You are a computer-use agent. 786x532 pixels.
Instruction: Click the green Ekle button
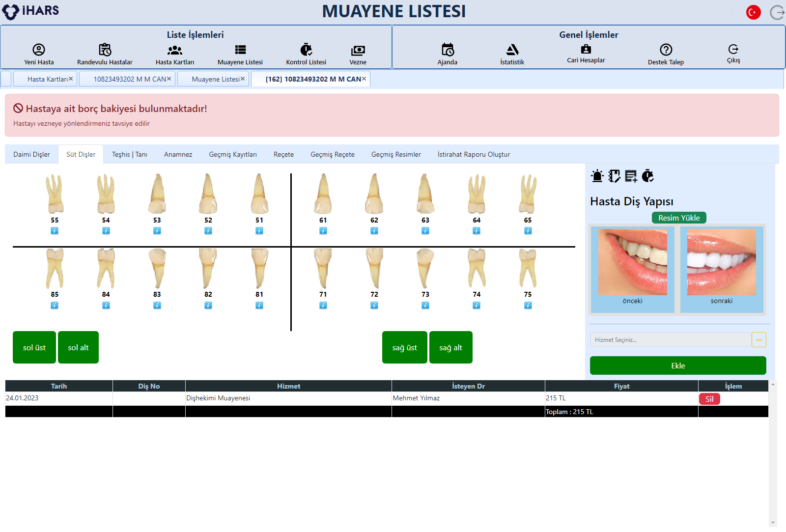[677, 365]
